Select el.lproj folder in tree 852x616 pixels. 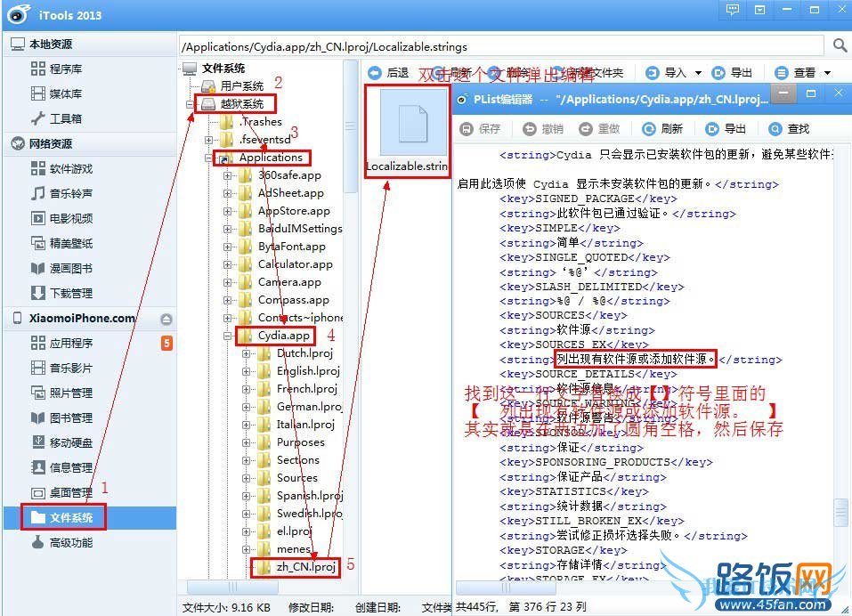coord(294,531)
